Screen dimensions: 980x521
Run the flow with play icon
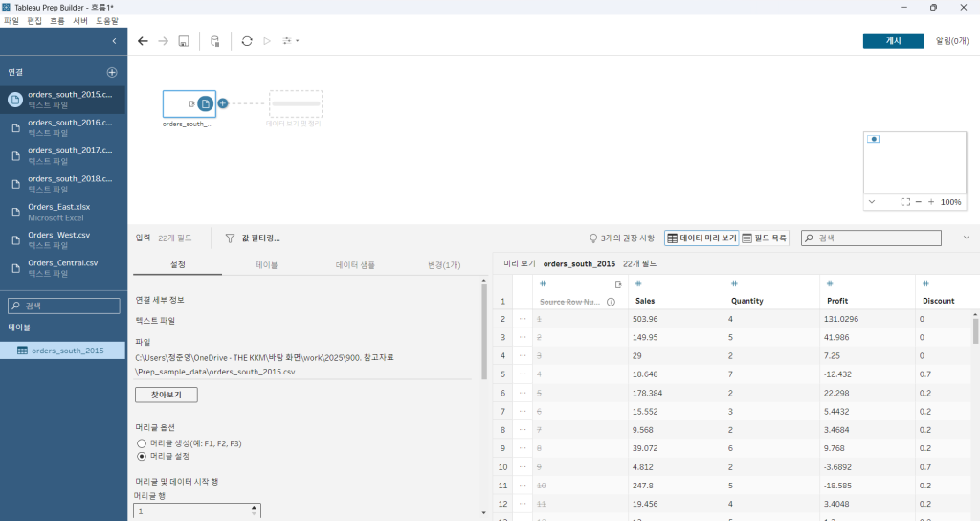point(267,41)
